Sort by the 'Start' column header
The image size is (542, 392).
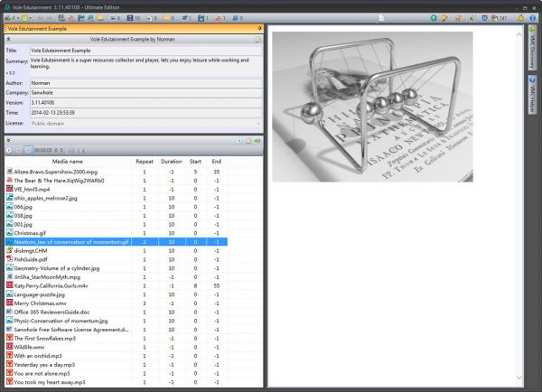[x=195, y=162]
